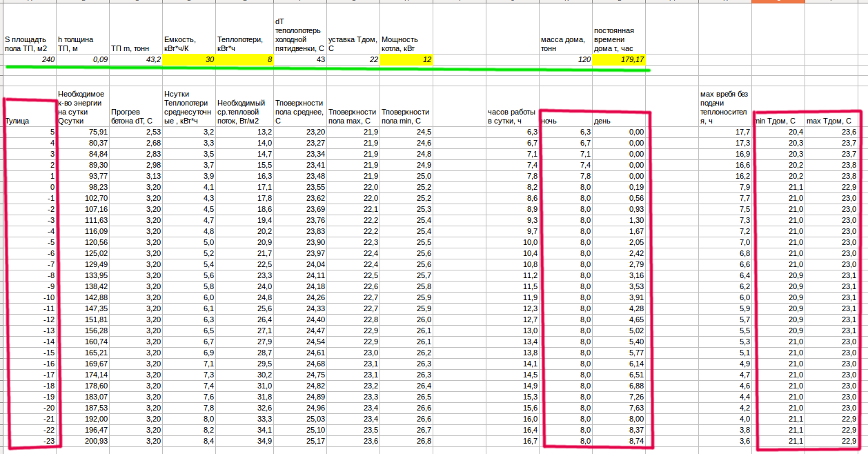
Task: Select the yellow Емкость cell with value 30
Action: [188, 60]
